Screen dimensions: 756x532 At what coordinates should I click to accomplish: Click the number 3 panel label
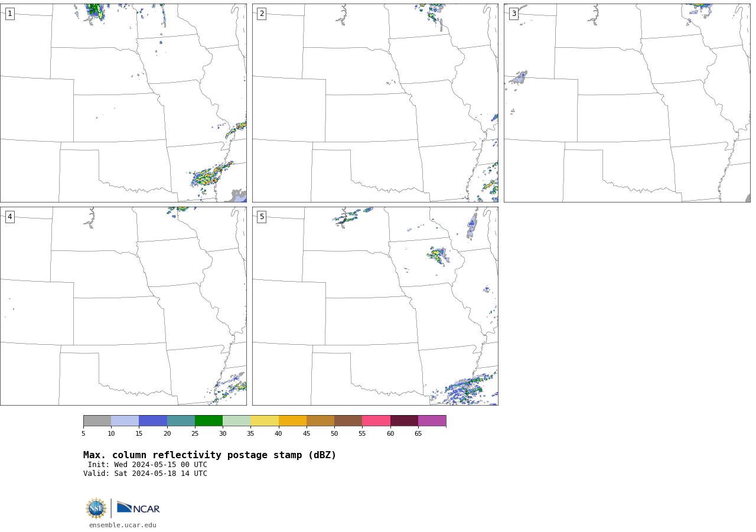514,14
